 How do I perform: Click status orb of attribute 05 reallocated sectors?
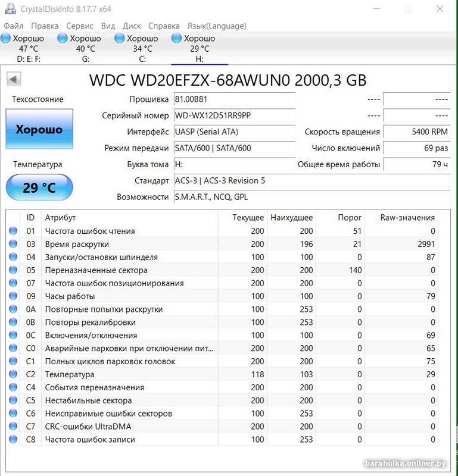tap(13, 270)
